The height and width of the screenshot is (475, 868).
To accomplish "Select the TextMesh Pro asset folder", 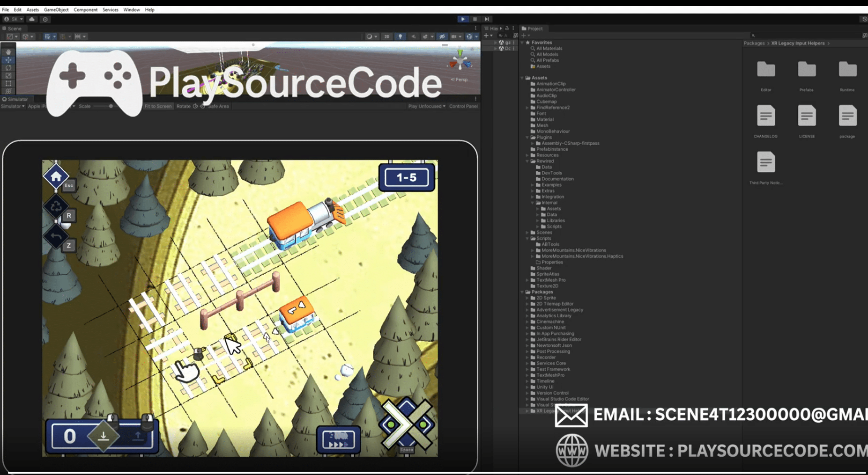I will 551,280.
